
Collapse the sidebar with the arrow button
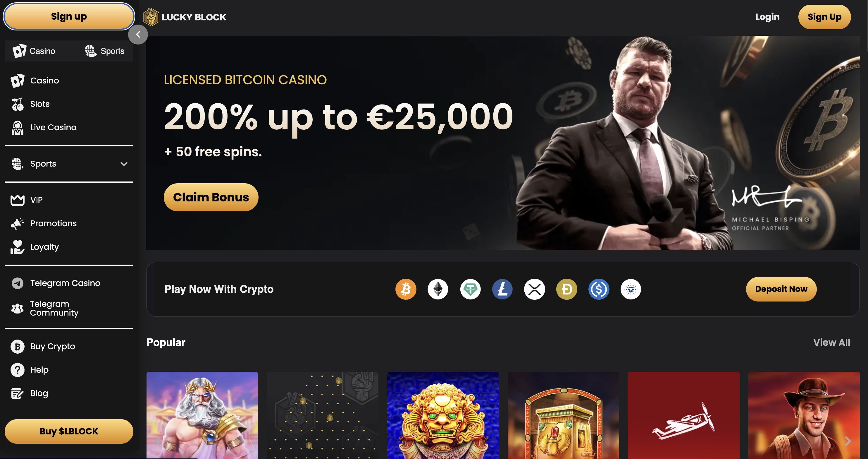click(138, 35)
